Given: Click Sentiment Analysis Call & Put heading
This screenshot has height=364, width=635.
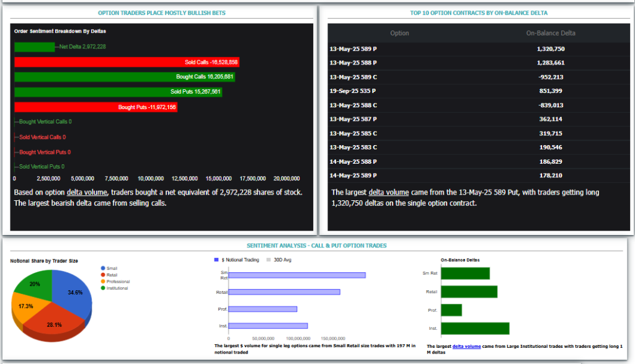Looking at the screenshot, I should [x=317, y=246].
